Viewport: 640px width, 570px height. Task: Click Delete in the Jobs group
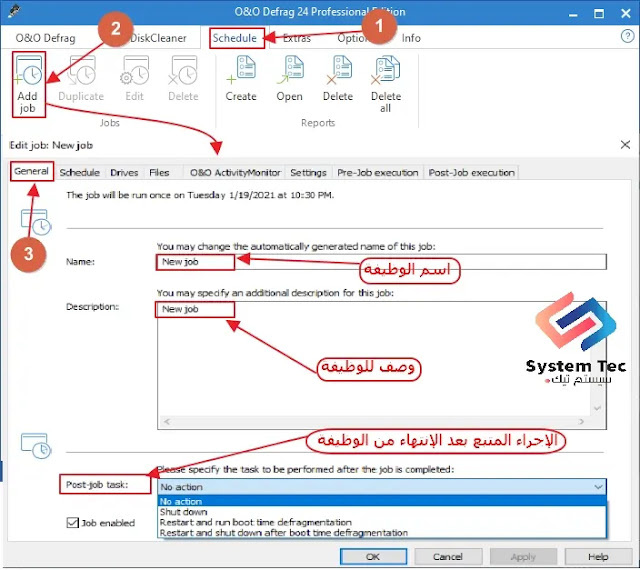[x=183, y=80]
